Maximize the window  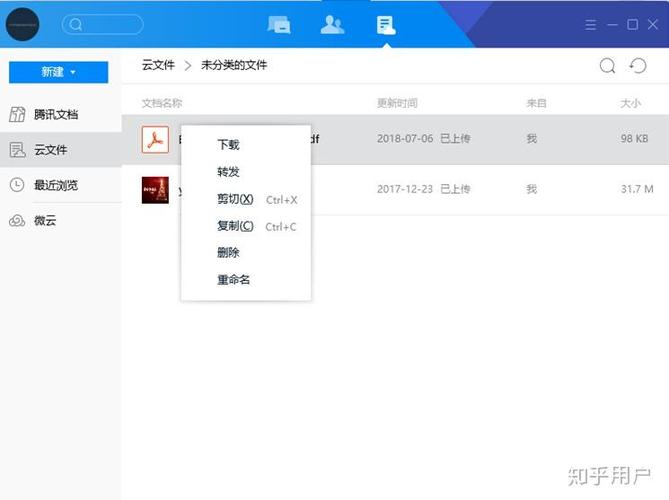pos(633,24)
